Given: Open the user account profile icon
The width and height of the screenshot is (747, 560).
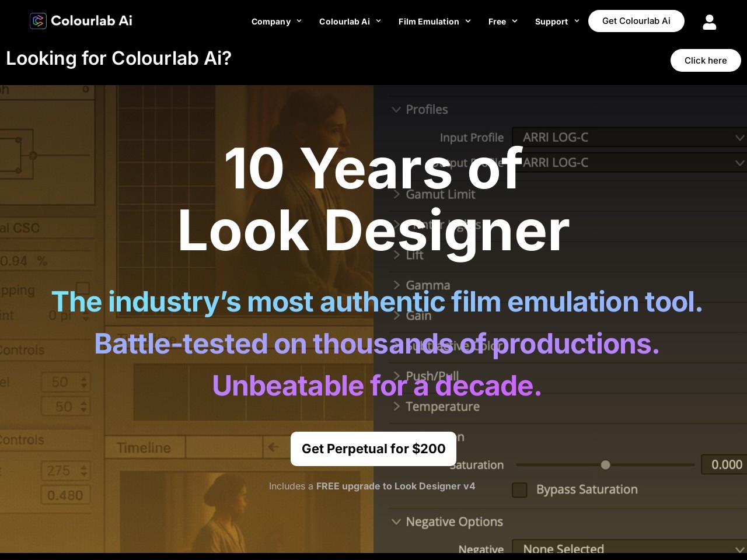Looking at the screenshot, I should point(709,22).
